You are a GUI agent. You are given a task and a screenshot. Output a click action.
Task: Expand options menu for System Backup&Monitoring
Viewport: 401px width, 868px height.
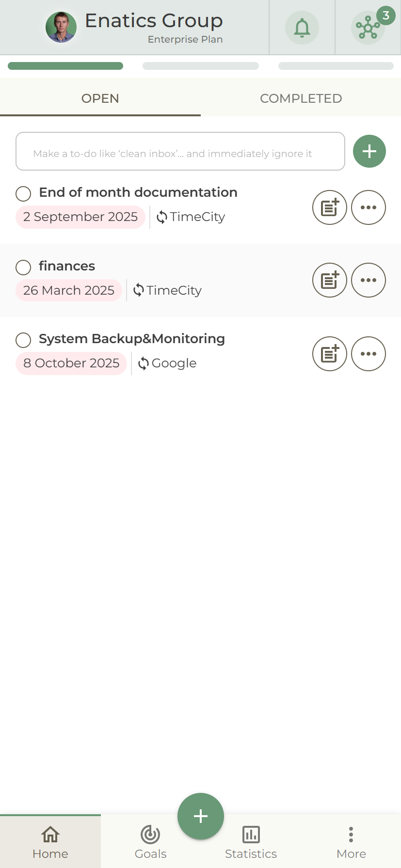(369, 354)
